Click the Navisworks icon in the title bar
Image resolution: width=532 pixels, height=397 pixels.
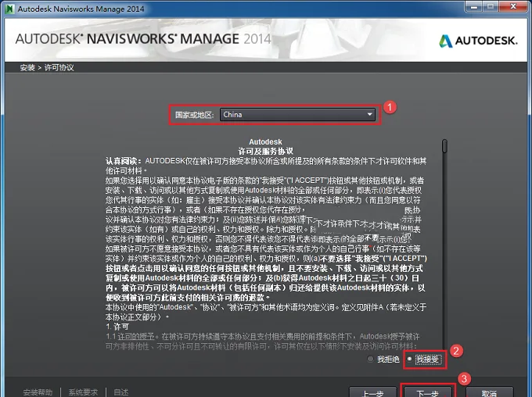pyautogui.click(x=10, y=9)
